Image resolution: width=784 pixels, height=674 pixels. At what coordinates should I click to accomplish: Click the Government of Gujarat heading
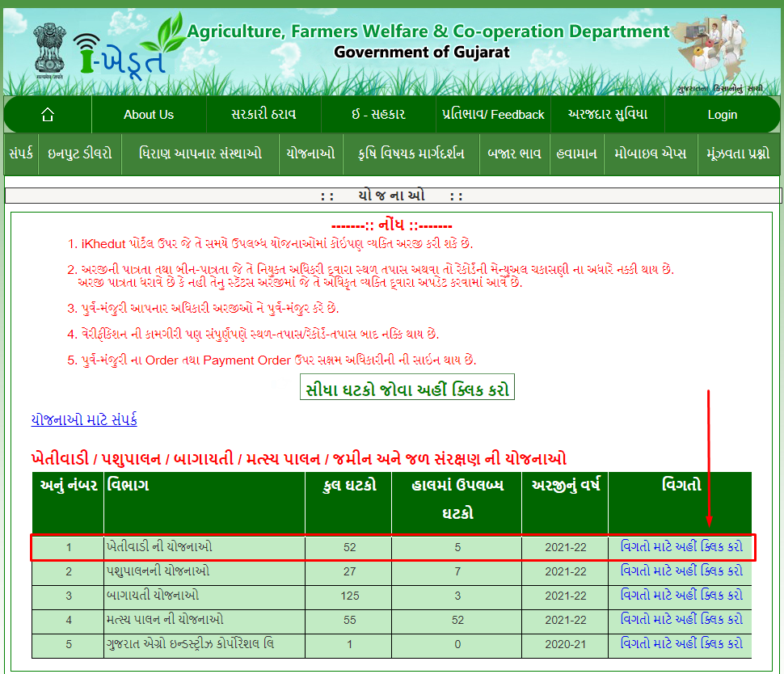click(x=422, y=52)
